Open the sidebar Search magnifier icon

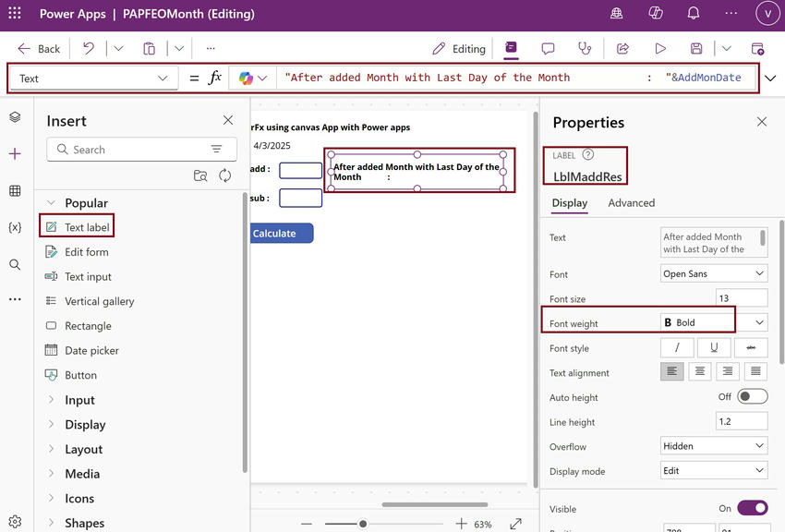(x=15, y=264)
